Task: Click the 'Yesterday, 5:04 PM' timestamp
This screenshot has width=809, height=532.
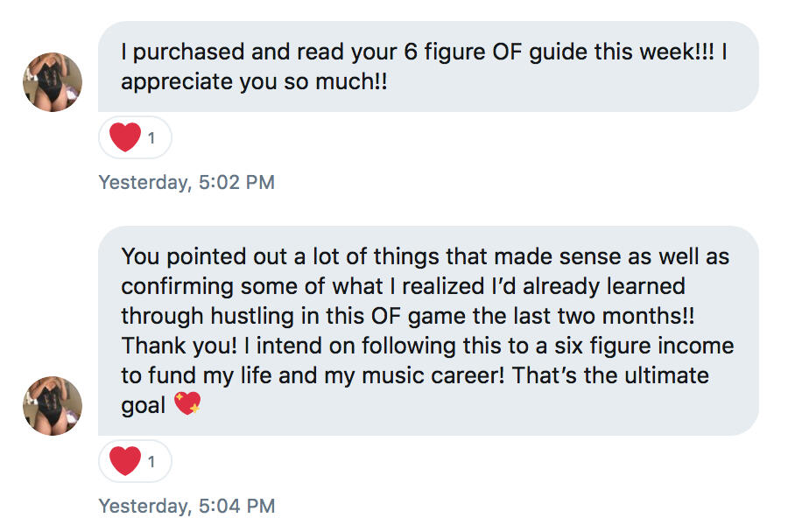Action: [x=186, y=506]
